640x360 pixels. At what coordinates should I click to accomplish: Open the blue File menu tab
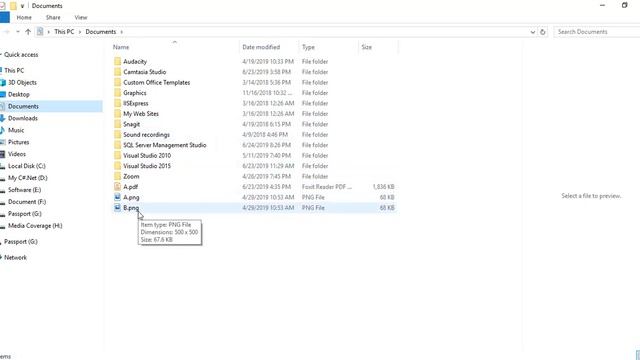coord(4,18)
